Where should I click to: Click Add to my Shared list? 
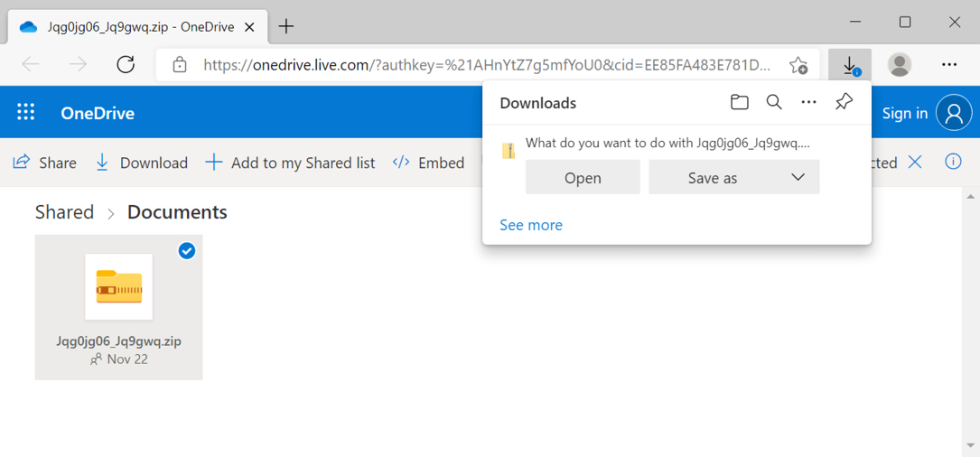pos(291,163)
